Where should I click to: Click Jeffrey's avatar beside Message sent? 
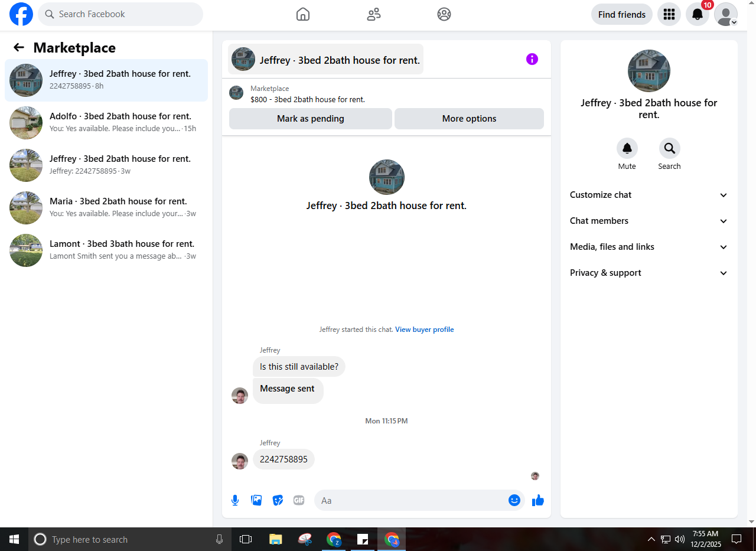240,396
